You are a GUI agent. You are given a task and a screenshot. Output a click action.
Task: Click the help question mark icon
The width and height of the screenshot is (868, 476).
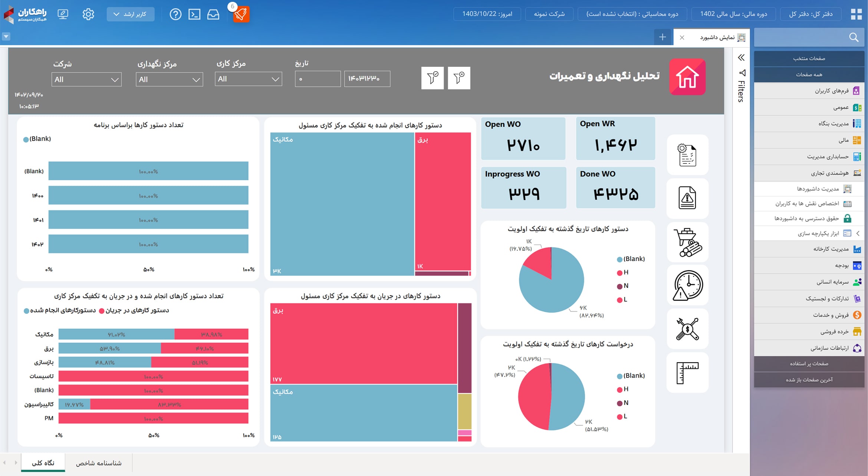[175, 14]
